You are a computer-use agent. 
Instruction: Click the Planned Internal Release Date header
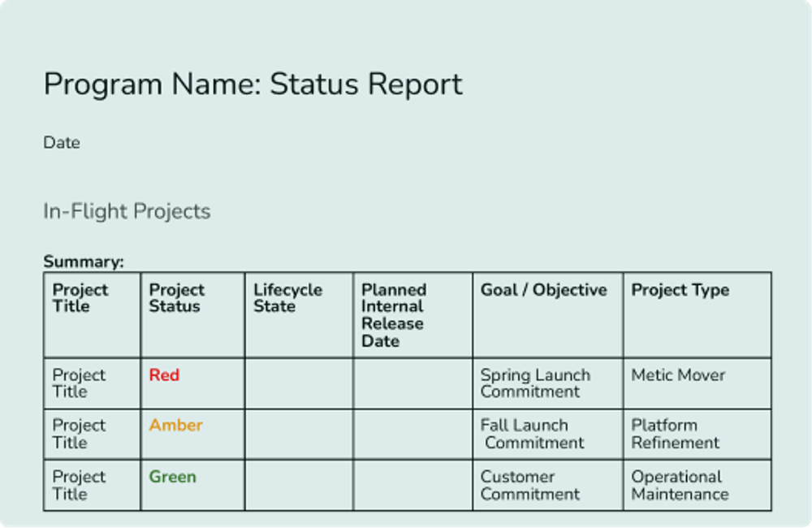[394, 315]
